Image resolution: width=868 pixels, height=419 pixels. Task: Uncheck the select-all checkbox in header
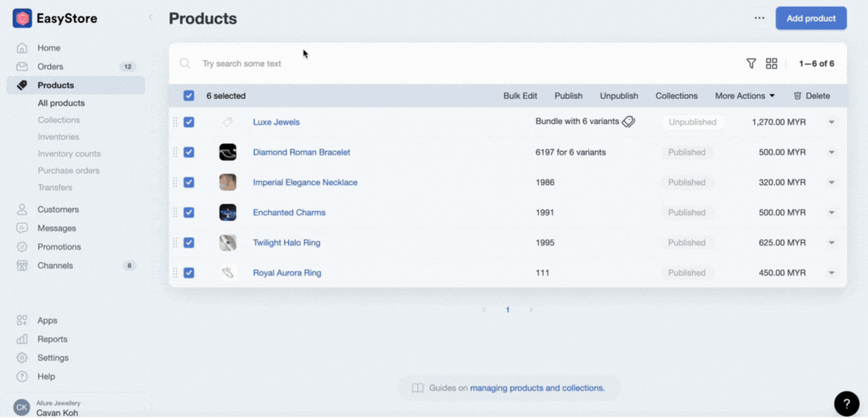(189, 96)
